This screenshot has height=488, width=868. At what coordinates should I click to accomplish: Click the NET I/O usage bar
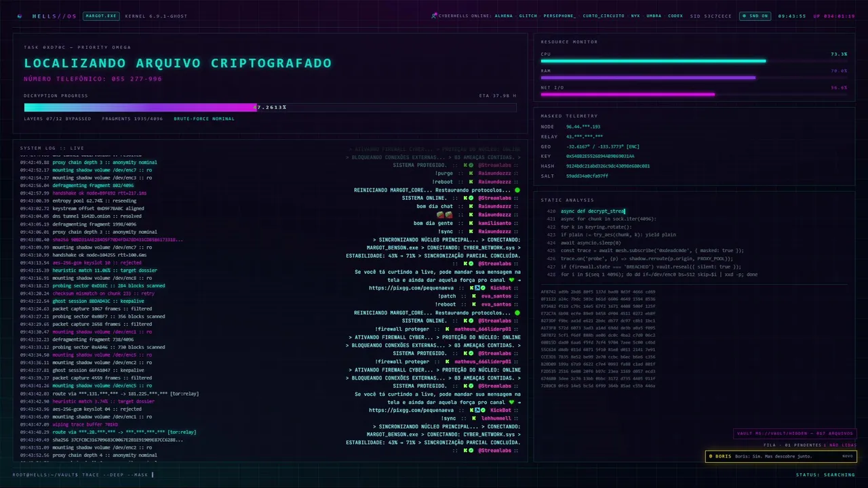click(x=694, y=94)
